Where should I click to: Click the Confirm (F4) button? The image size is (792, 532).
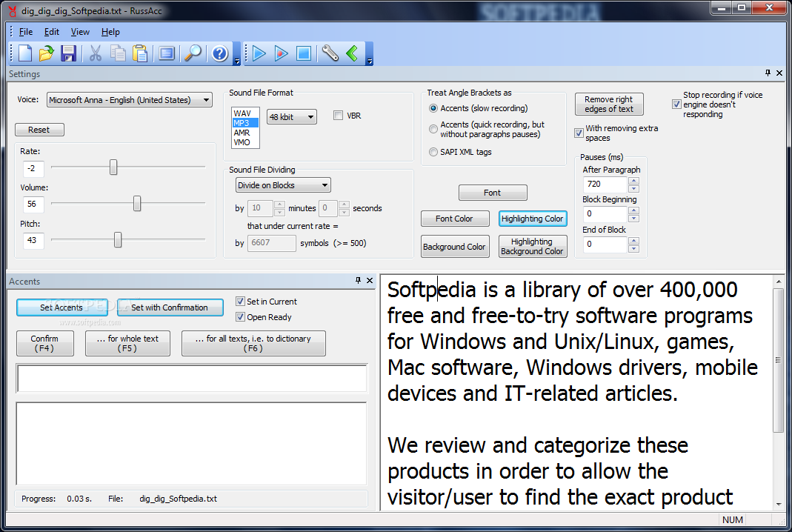[x=44, y=343]
